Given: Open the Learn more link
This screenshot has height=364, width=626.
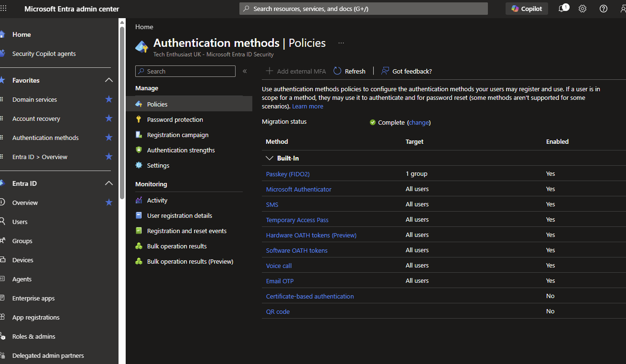Looking at the screenshot, I should (308, 107).
